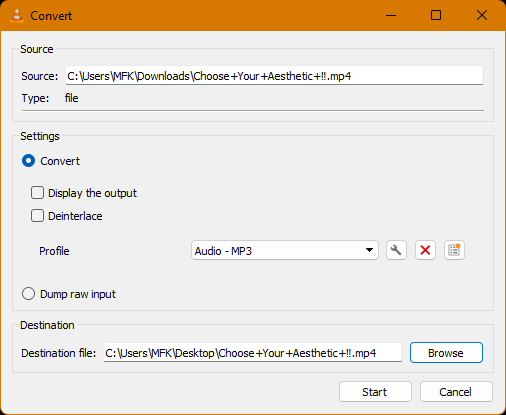Image resolution: width=506 pixels, height=415 pixels.
Task: Click the VLC cone icon in title bar
Action: 17,15
